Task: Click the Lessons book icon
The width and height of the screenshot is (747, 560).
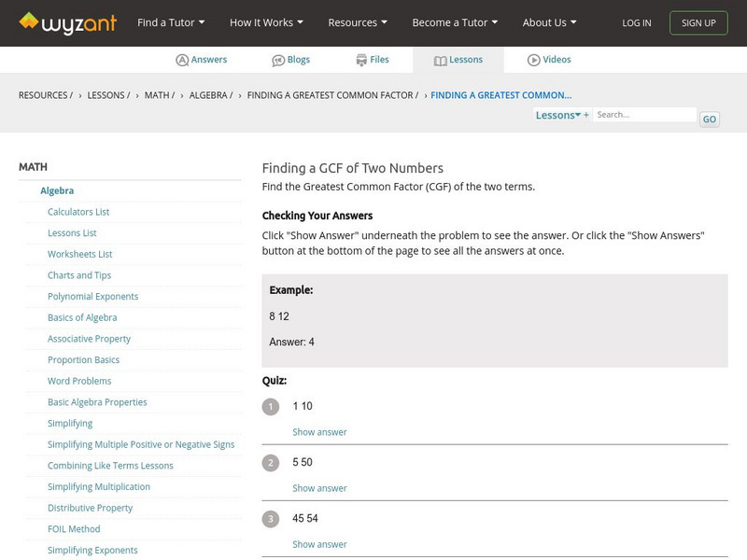Action: pyautogui.click(x=441, y=60)
